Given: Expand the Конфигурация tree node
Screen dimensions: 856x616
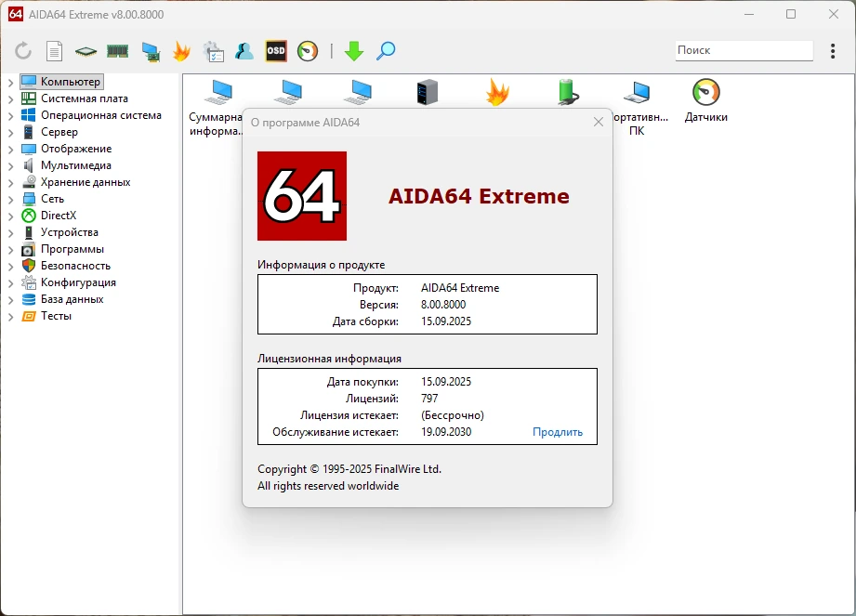Looking at the screenshot, I should [x=10, y=283].
